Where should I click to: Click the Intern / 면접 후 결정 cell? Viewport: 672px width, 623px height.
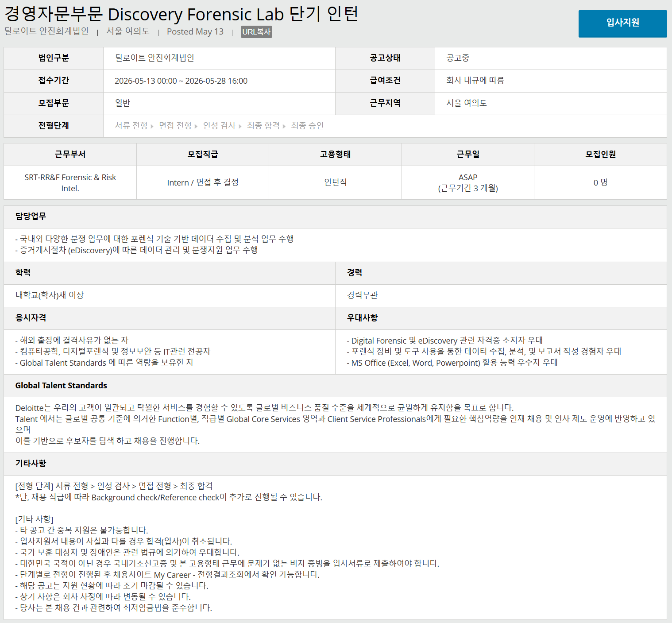203,183
